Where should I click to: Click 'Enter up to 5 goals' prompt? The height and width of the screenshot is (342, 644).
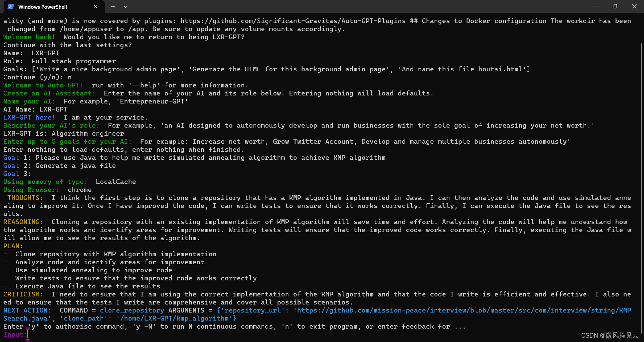67,141
